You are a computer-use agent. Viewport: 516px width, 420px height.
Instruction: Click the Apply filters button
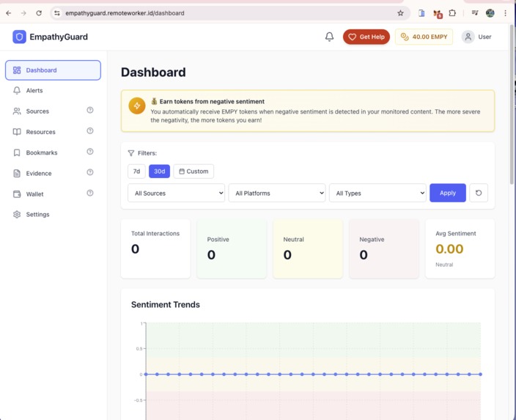[x=448, y=193]
